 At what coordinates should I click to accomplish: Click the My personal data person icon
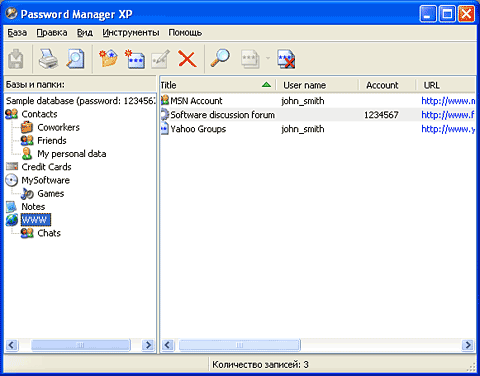point(27,154)
